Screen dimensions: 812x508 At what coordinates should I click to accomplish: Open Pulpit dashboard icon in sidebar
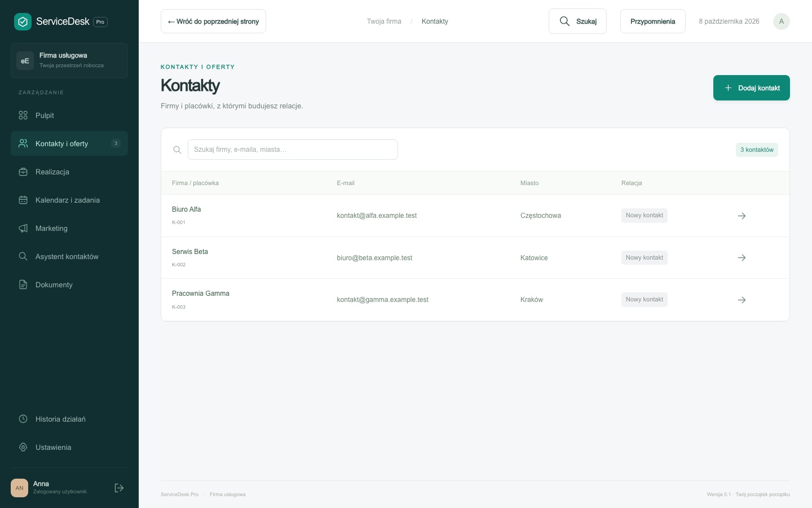point(23,115)
